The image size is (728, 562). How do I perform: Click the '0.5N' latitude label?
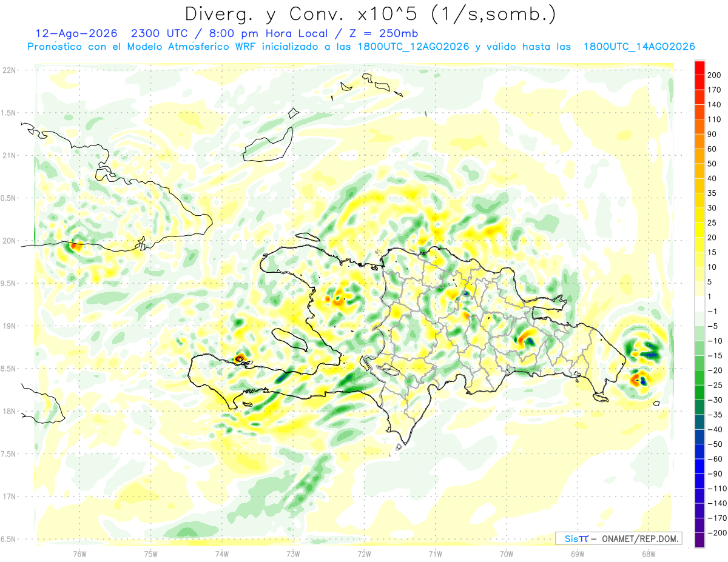tap(8, 198)
